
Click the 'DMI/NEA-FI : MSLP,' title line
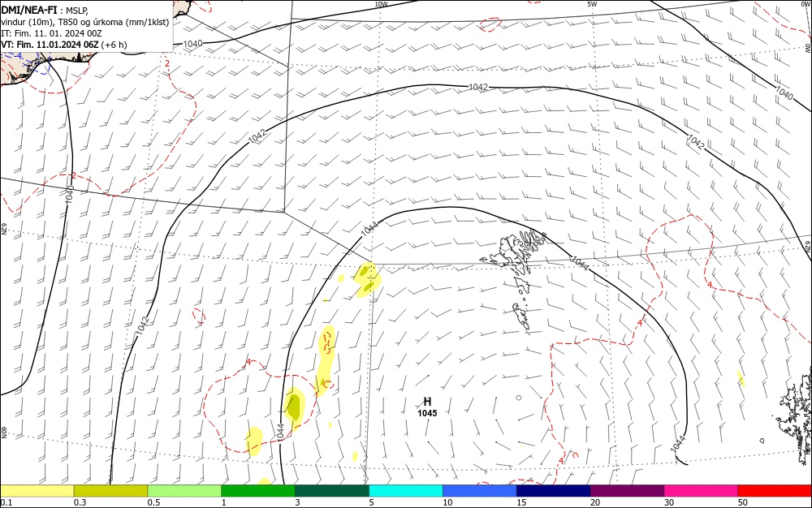click(45, 9)
